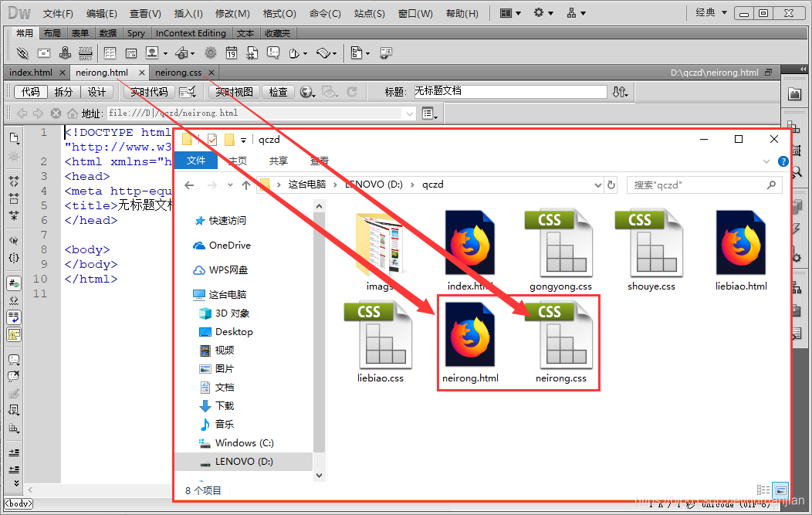Balance braces in the code toolbar
The width and height of the screenshot is (812, 515).
[x=14, y=258]
